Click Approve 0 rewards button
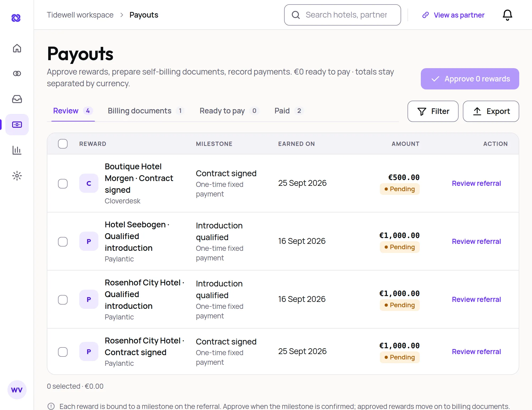 coord(470,79)
